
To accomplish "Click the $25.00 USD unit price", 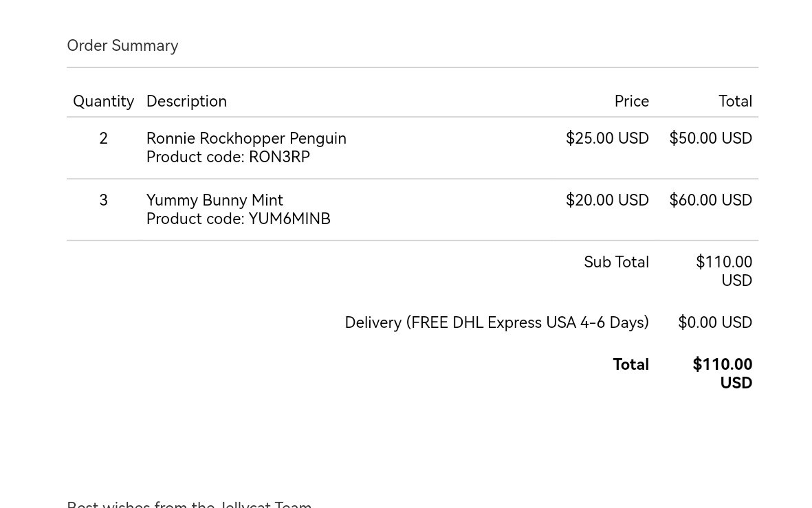I will point(607,138).
